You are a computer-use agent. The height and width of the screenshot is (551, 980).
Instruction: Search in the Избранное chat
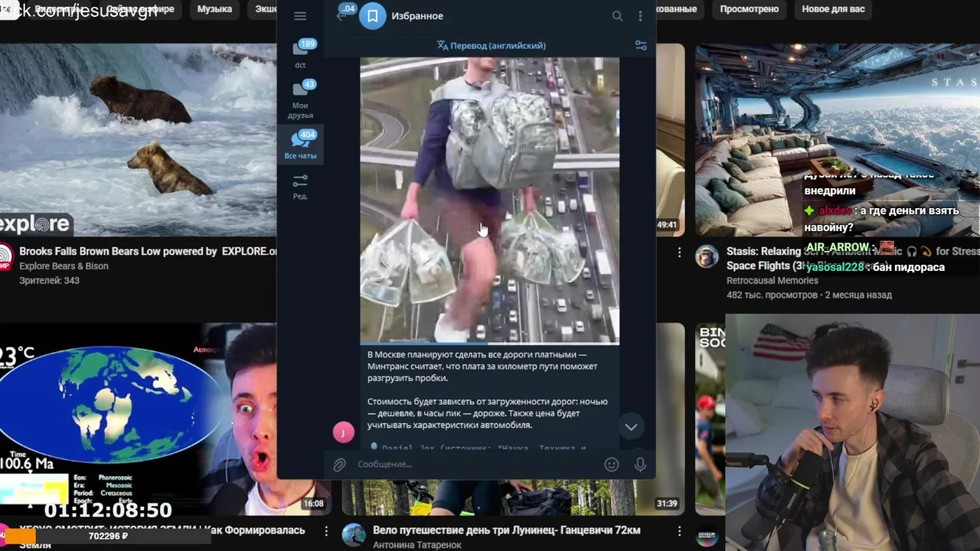tap(617, 16)
